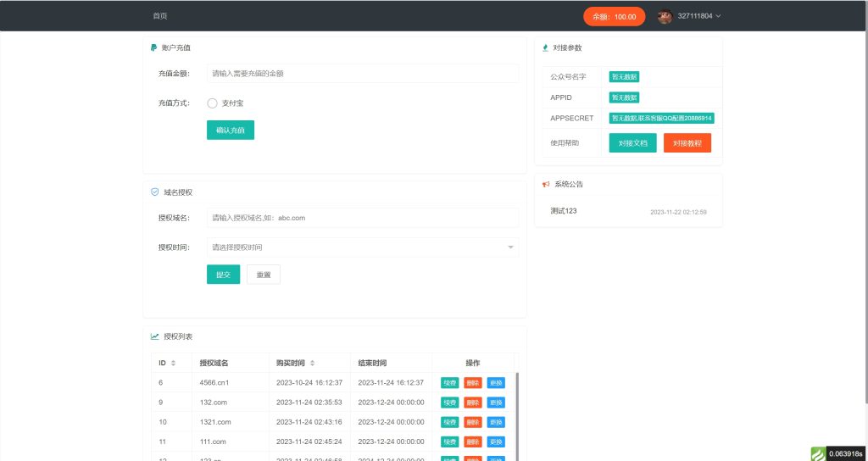Click the 公众号名字 暂无数据 tag
Viewport: 868px width, 461px height.
point(625,77)
